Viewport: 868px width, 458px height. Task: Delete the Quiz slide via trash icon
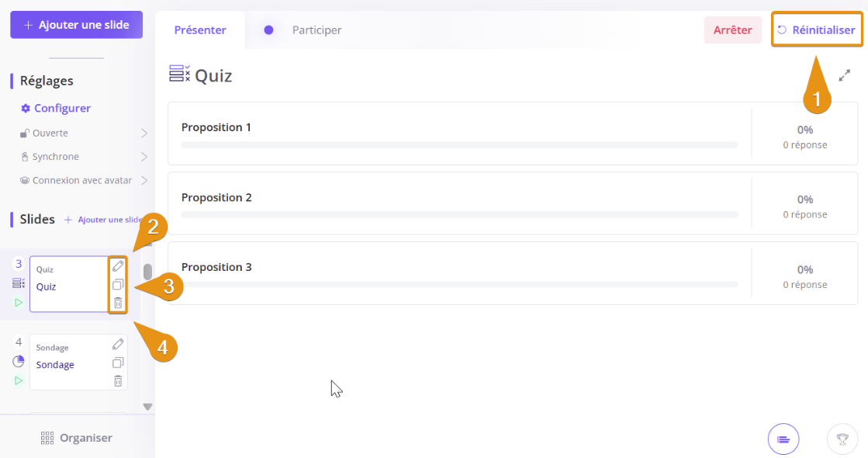tap(118, 303)
